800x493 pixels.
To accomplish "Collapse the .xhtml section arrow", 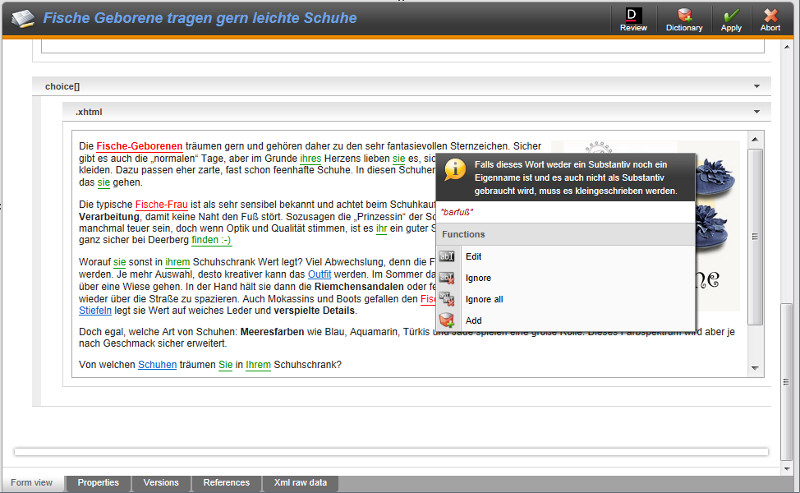I will tap(757, 111).
